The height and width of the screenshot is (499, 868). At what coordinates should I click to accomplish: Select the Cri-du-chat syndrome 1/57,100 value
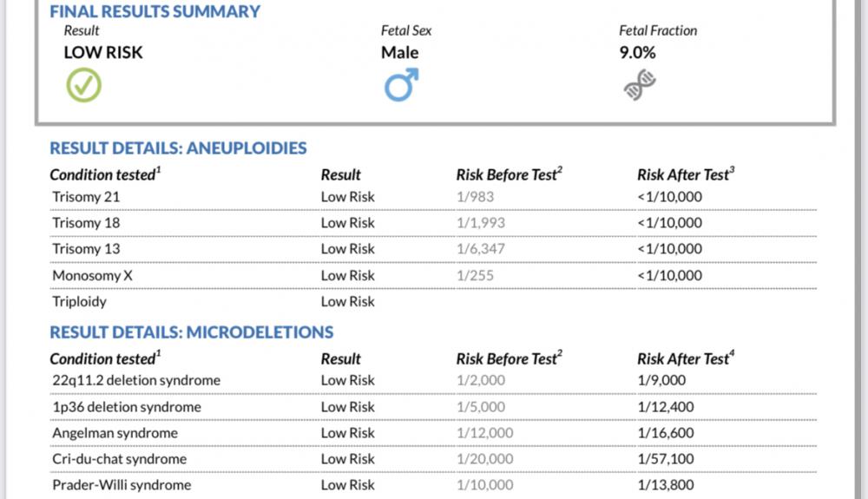click(666, 459)
